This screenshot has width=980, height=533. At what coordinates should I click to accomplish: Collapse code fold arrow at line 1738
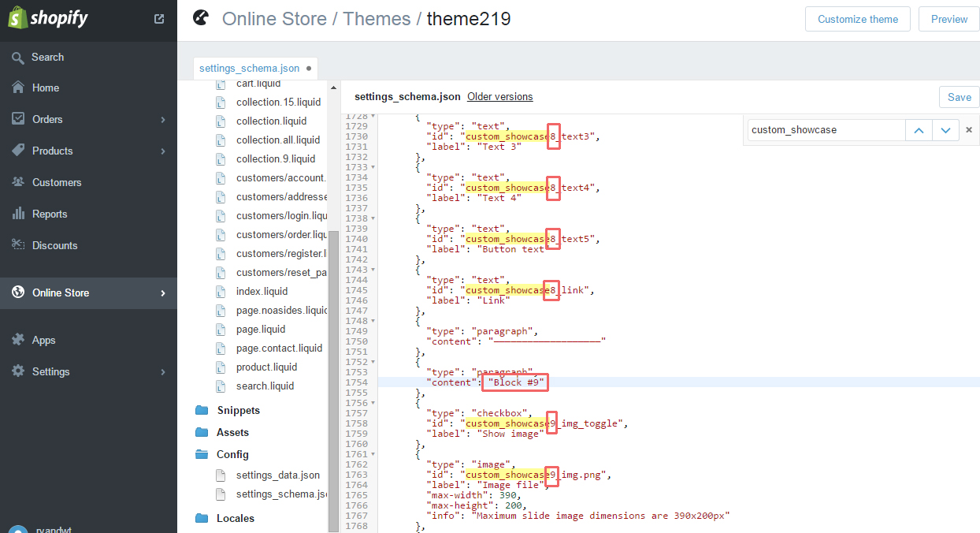tap(373, 218)
